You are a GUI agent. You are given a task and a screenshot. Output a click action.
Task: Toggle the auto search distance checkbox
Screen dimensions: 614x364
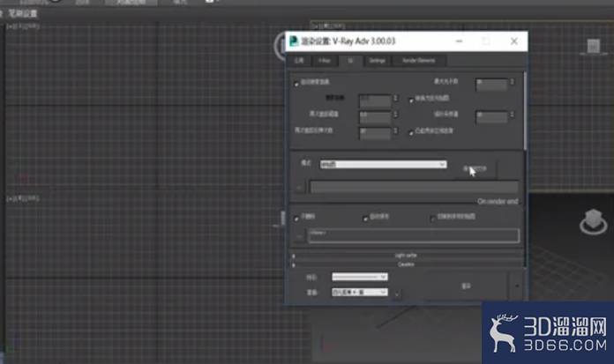pyautogui.click(x=296, y=84)
